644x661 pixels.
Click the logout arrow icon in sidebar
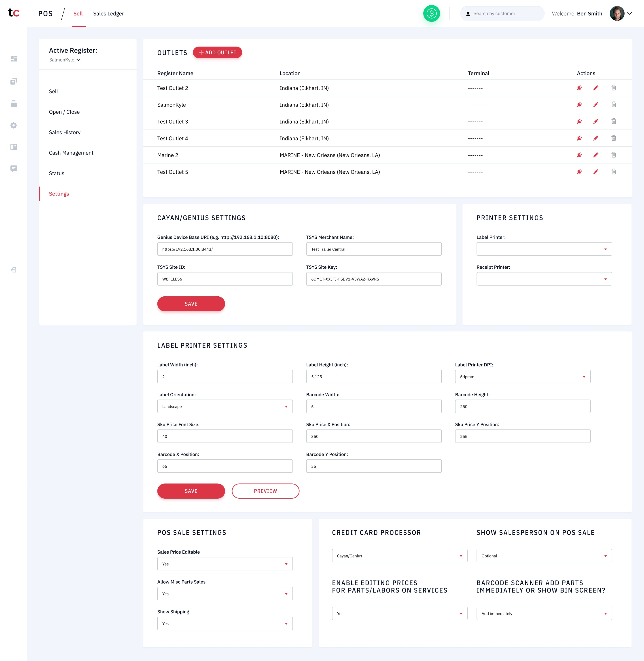click(14, 270)
